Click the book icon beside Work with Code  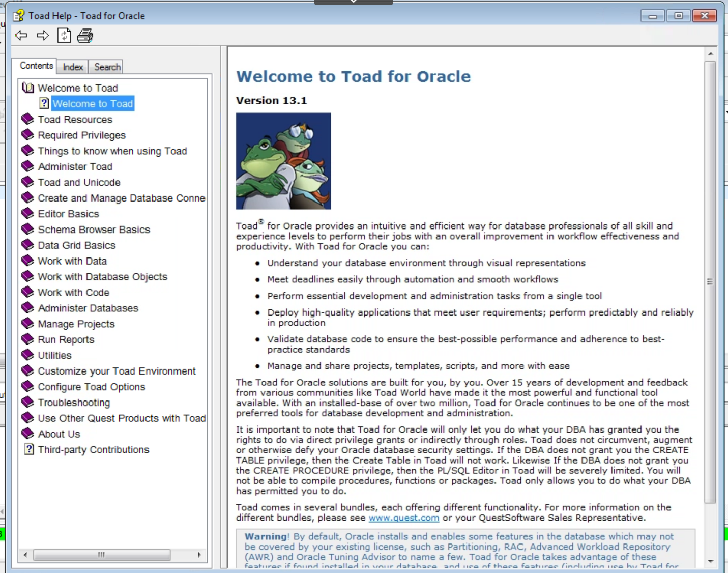(27, 292)
